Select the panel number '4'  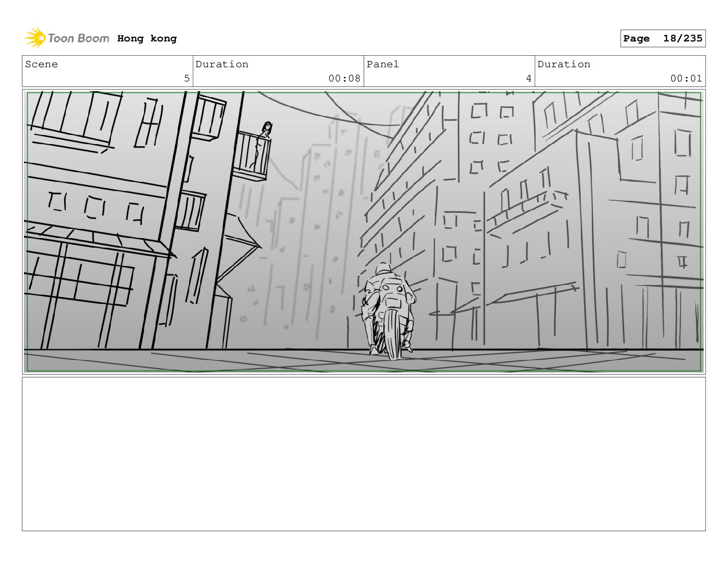(x=529, y=78)
